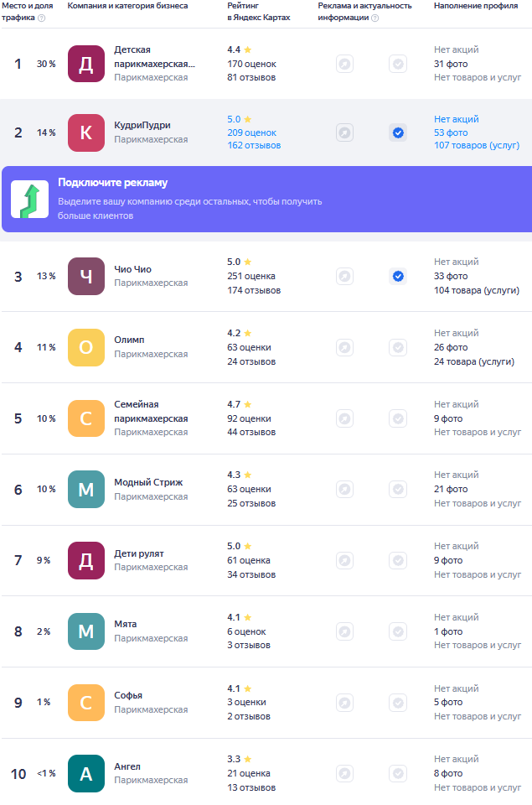The image size is (532, 805).
Task: Click the '170 оценок' text in first row
Action: point(252,65)
